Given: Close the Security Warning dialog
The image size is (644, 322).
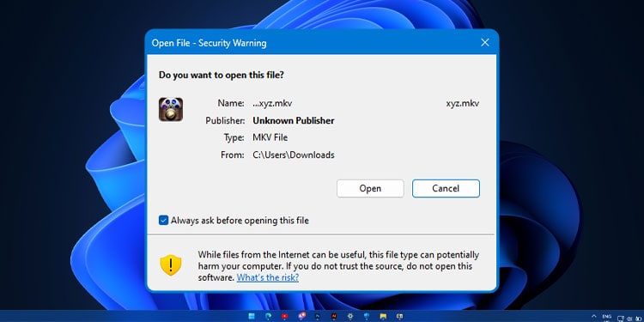Looking at the screenshot, I should pyautogui.click(x=485, y=43).
